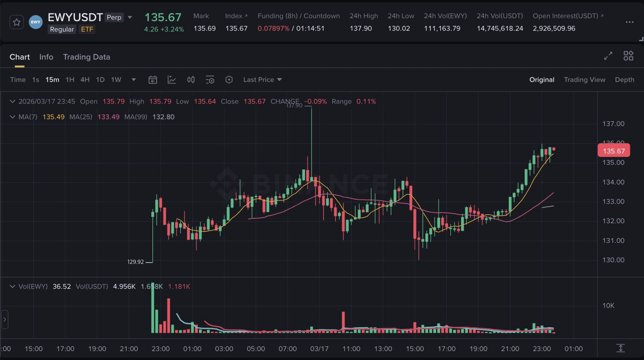Open the Trading Data tab
The height and width of the screenshot is (360, 644).
pyautogui.click(x=86, y=57)
